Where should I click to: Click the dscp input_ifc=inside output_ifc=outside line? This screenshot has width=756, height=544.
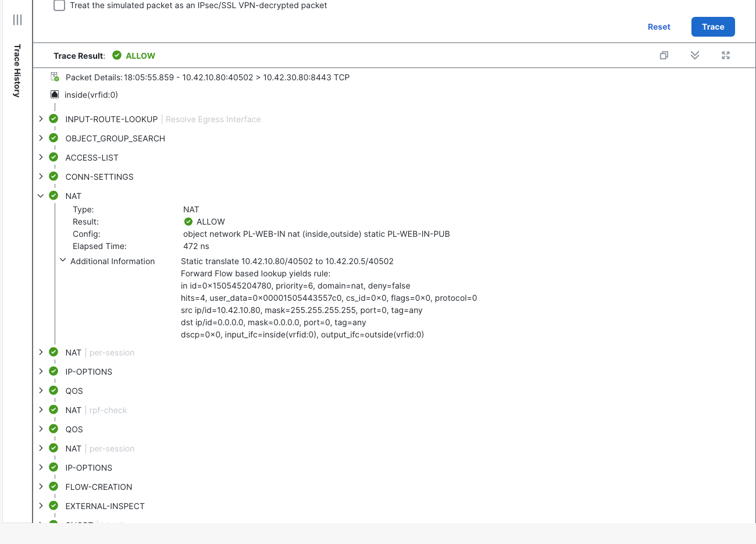(x=302, y=335)
